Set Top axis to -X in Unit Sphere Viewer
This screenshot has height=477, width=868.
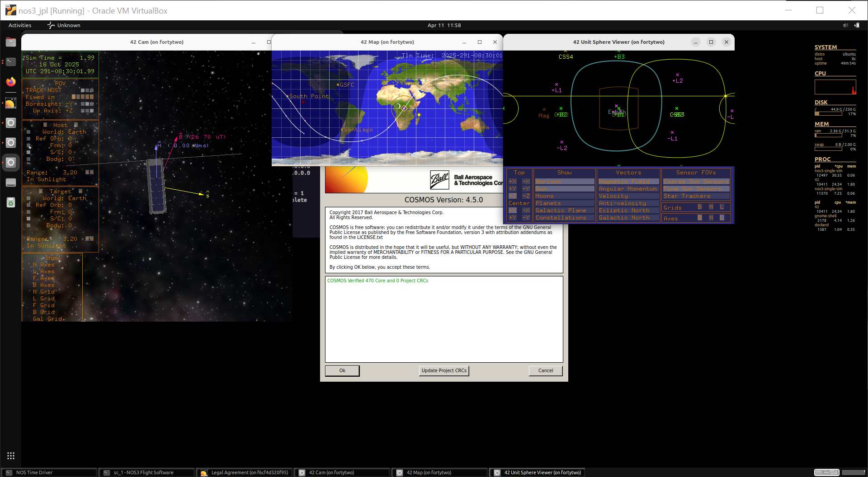point(526,182)
